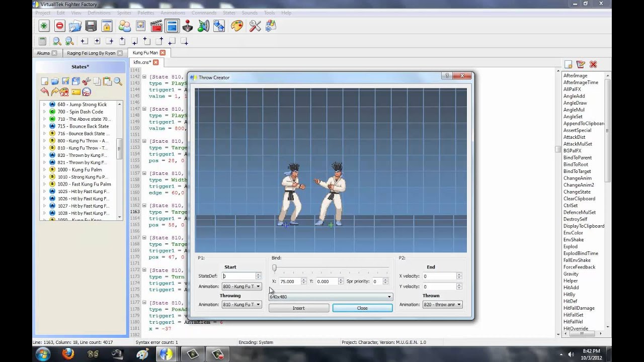Open Definitions editor via the people icon
The image size is (644, 362).
124,26
